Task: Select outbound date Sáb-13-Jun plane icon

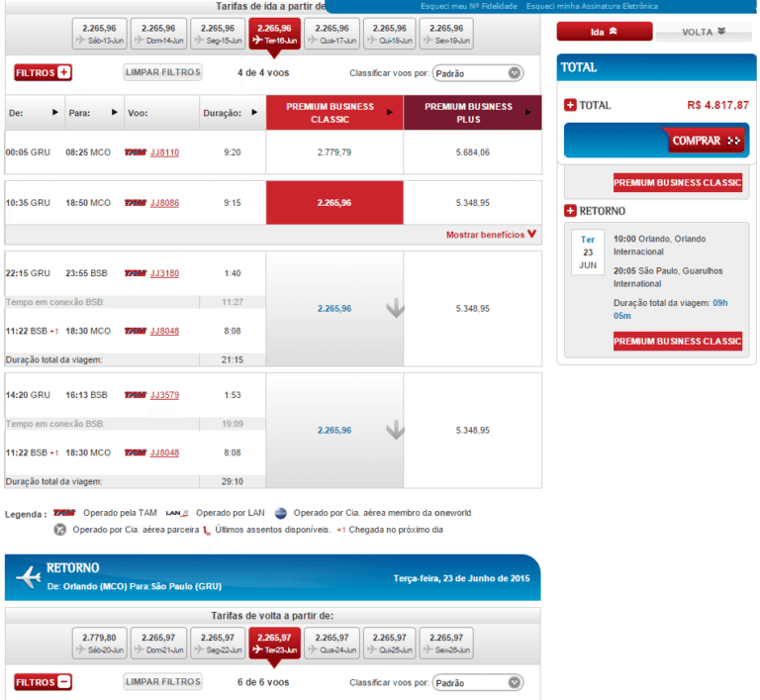Action: [81, 41]
